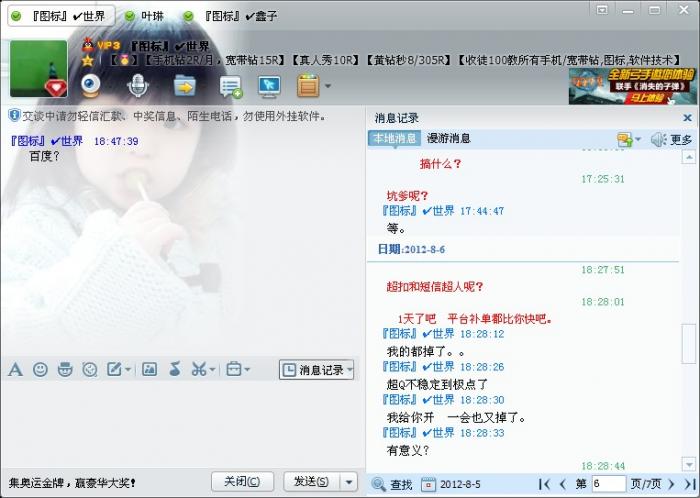
Task: Click the 关闭(C) button
Action: click(x=242, y=481)
